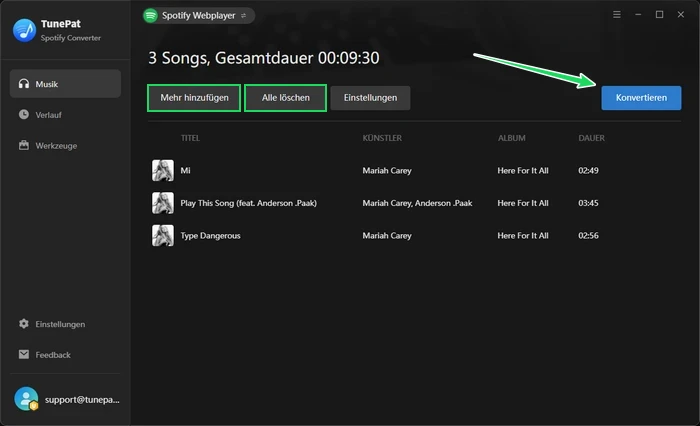Click the headphones Musik icon
Screen dimensions: 700x426
tap(24, 84)
